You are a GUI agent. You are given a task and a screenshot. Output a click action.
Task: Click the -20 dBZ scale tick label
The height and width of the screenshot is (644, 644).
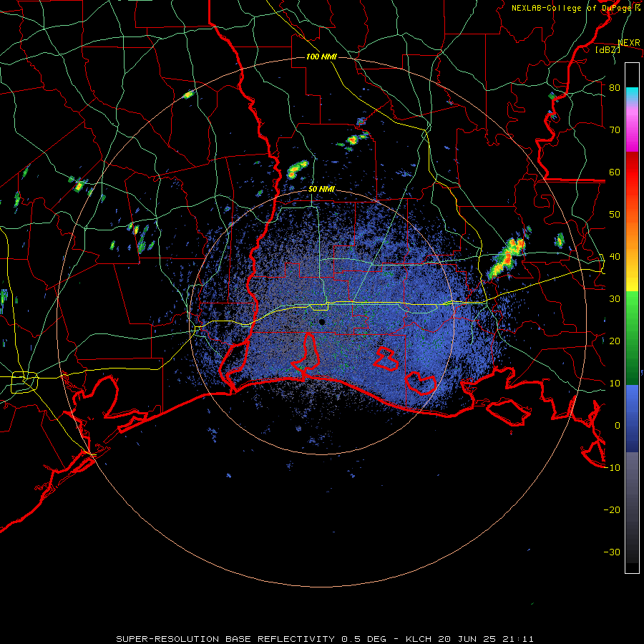click(x=612, y=509)
